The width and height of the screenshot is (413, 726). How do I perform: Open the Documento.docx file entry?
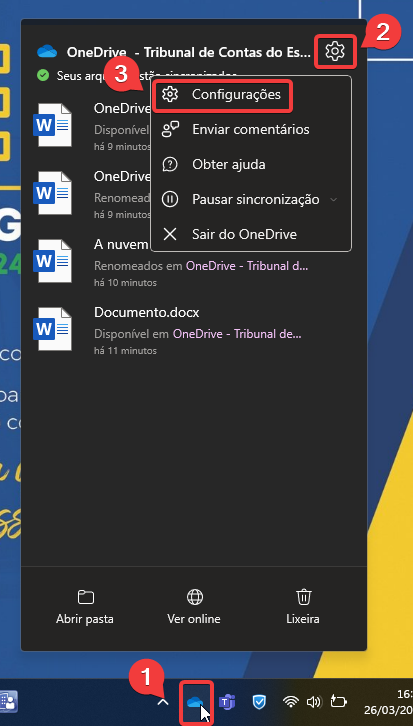coord(194,330)
